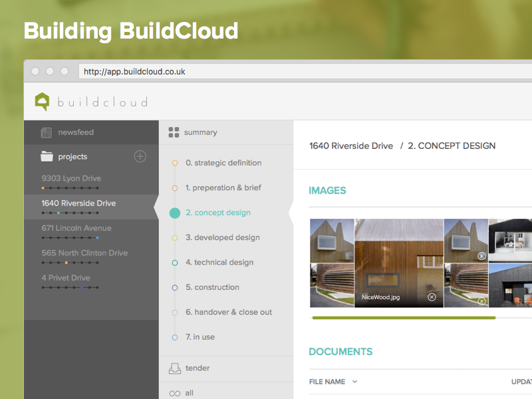This screenshot has height=399, width=532.
Task: Open 7. in use stage
Action: [200, 337]
